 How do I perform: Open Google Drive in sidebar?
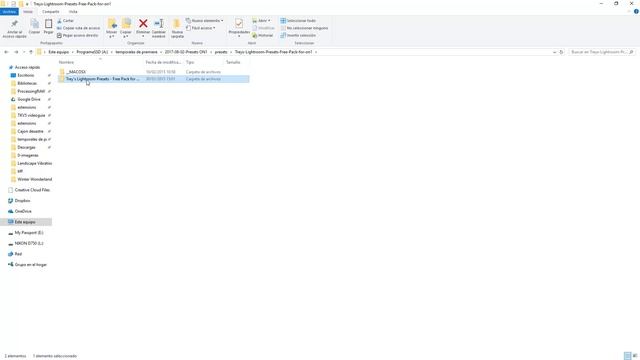tap(29, 100)
